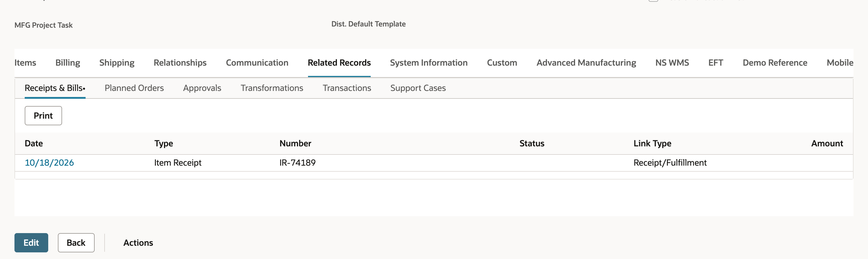Click the Print button
The height and width of the screenshot is (259, 868).
point(43,116)
